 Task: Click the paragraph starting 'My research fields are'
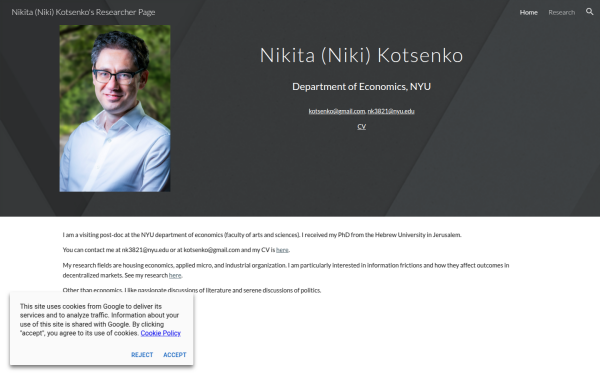tap(286, 270)
